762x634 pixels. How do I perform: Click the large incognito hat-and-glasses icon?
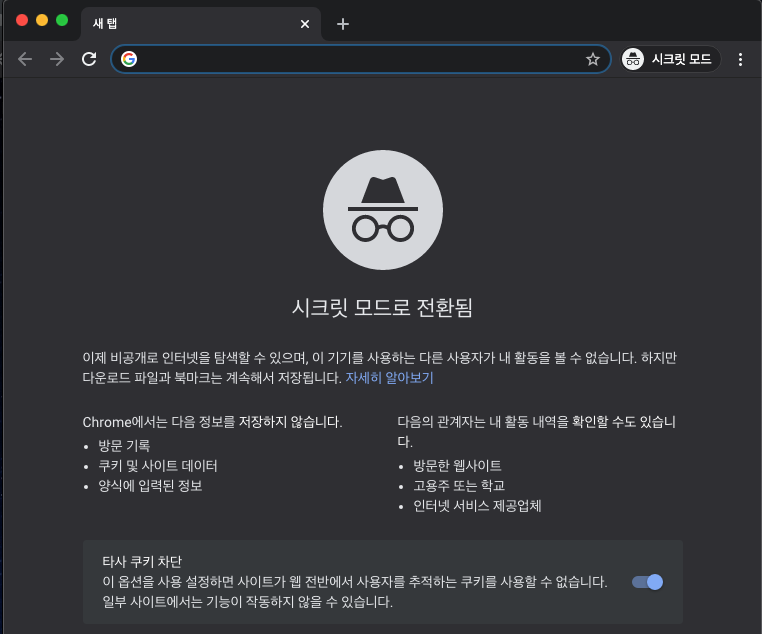click(x=383, y=210)
